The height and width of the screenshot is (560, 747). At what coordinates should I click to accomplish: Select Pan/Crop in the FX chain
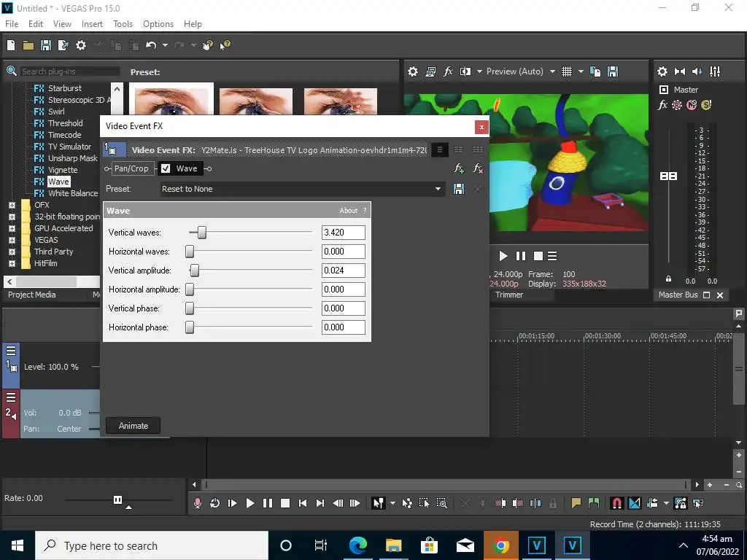(x=131, y=168)
